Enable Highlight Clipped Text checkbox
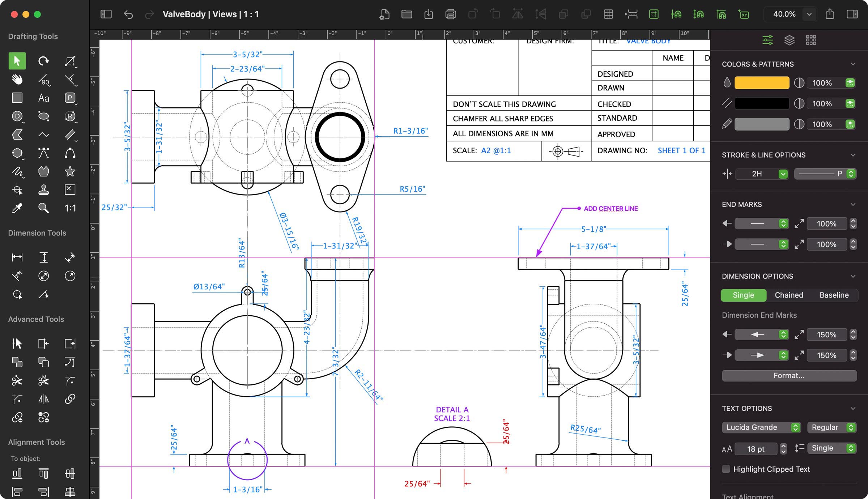Screen dimensions: 868x499 [726, 469]
